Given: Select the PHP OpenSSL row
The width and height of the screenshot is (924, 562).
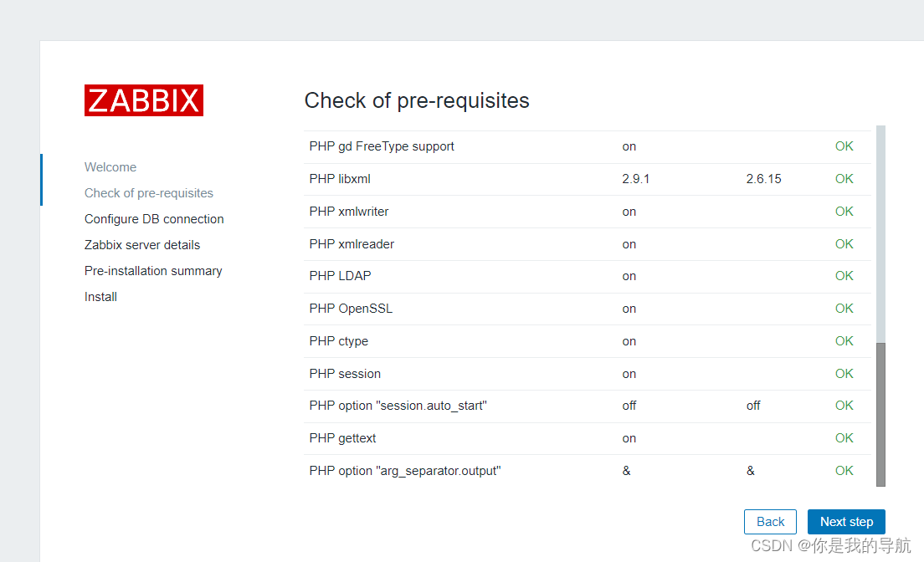Looking at the screenshot, I should coord(351,308).
